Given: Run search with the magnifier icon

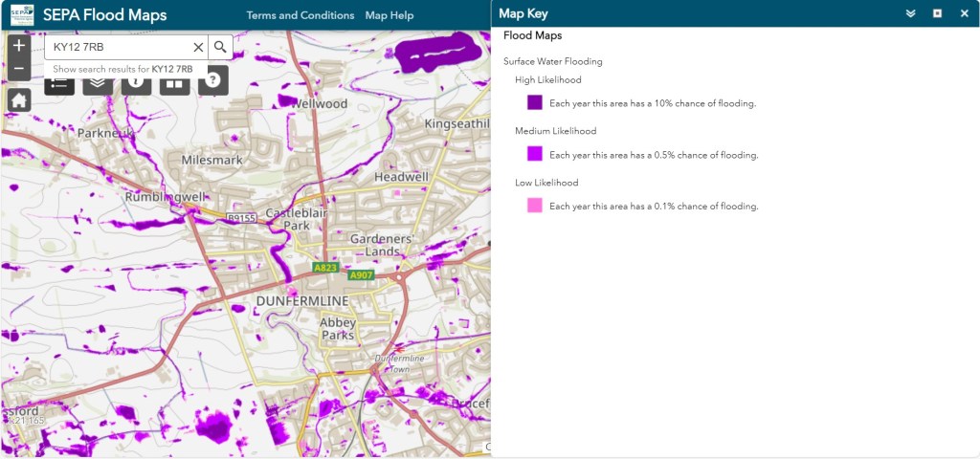Looking at the screenshot, I should point(220,47).
